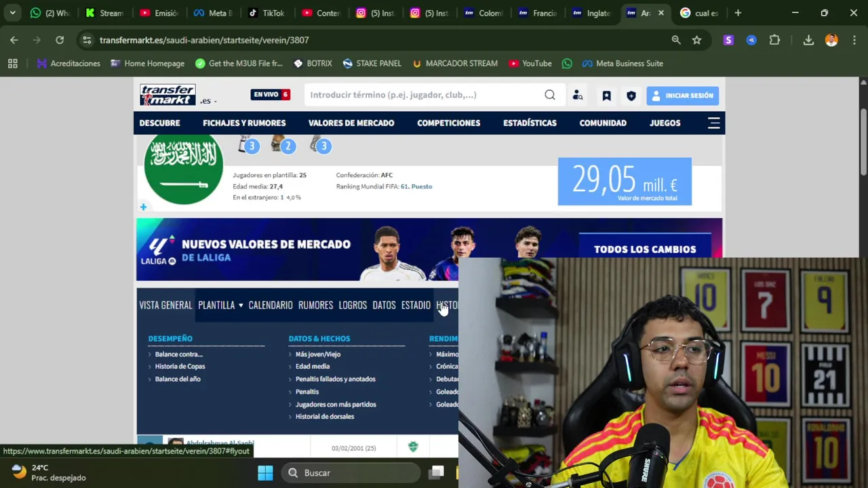Expand the .es country domain dropdown
Viewport: 868px width, 488px height.
pyautogui.click(x=208, y=101)
